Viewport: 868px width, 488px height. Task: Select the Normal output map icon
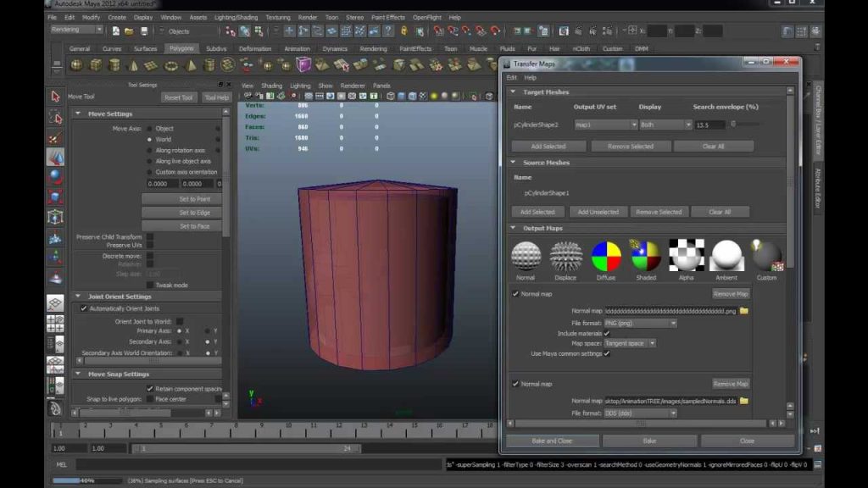point(526,255)
